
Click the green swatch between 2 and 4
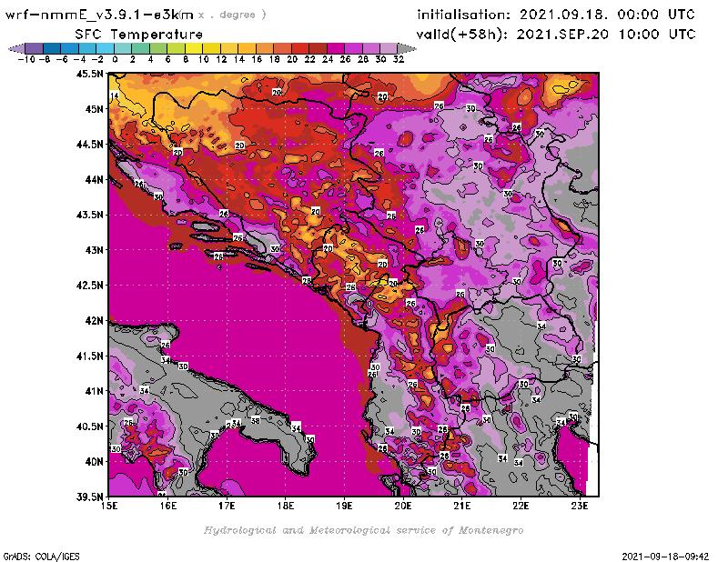point(141,48)
